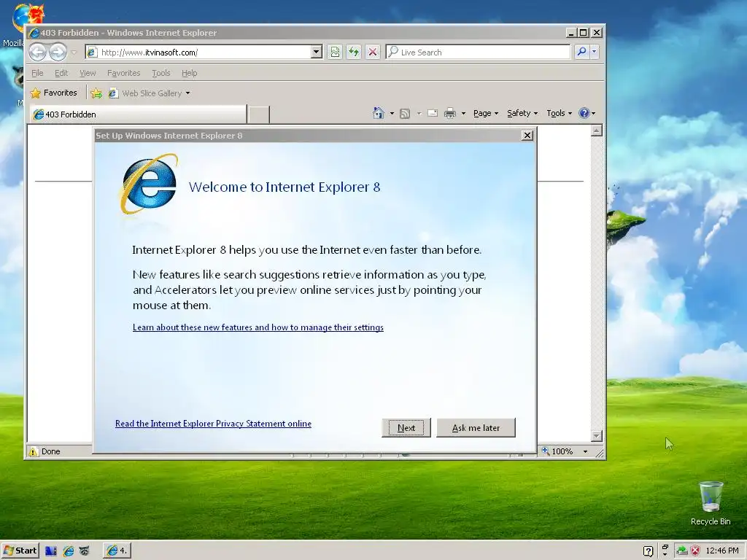This screenshot has width=747, height=560.
Task: Click the Internet Explorer taskbar button
Action: 117,551
